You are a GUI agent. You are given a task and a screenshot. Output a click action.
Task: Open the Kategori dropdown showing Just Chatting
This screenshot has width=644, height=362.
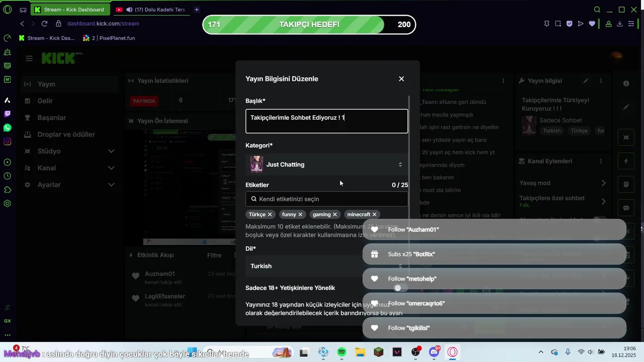pos(327,164)
